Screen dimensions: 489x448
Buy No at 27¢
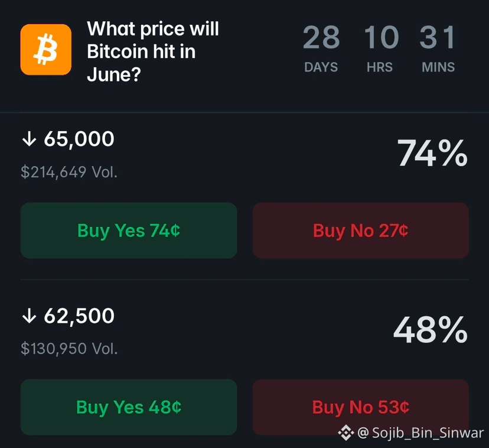click(x=360, y=231)
